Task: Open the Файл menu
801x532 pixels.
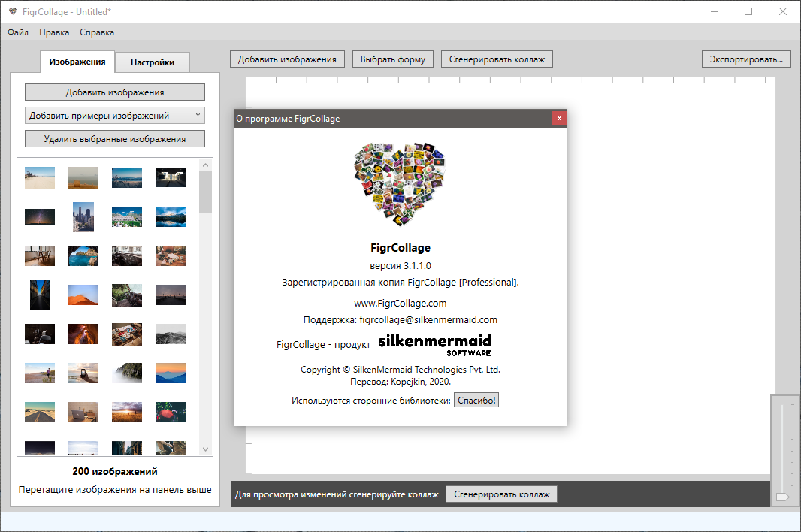Action: (x=18, y=32)
